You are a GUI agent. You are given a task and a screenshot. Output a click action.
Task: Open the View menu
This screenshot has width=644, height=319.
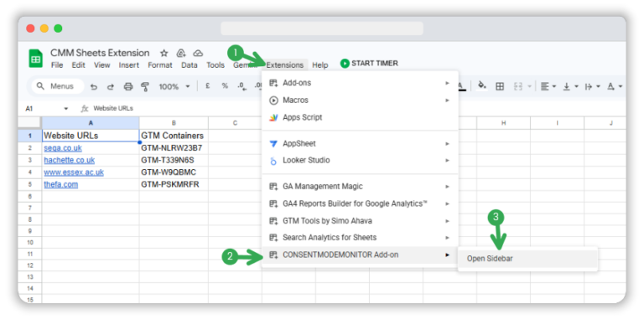pyautogui.click(x=101, y=64)
